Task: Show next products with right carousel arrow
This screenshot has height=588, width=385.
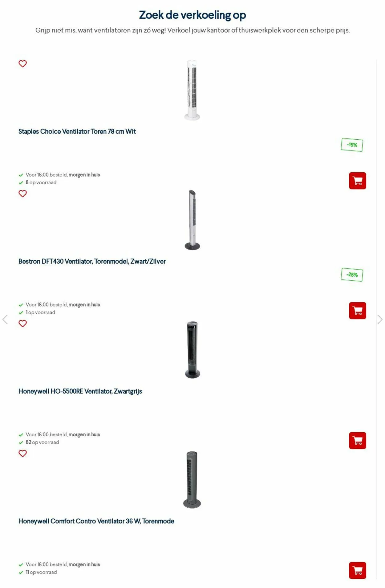Action: click(380, 319)
